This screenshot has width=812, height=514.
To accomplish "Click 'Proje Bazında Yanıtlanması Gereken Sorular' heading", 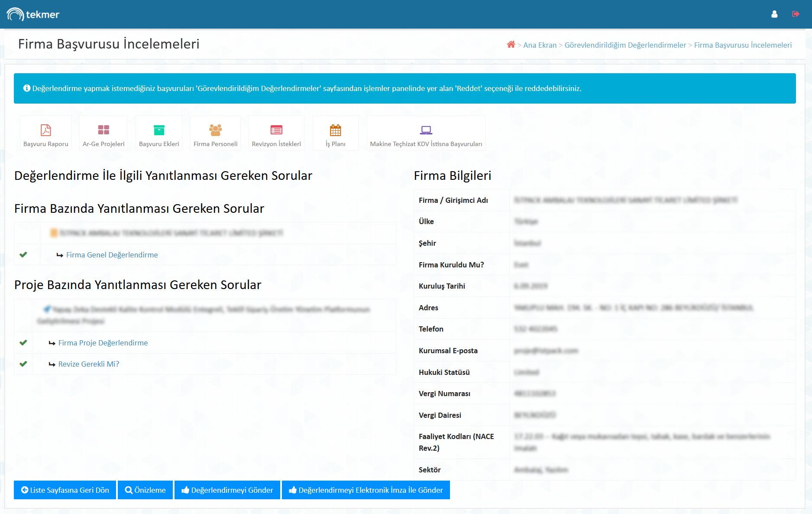I will click(138, 285).
